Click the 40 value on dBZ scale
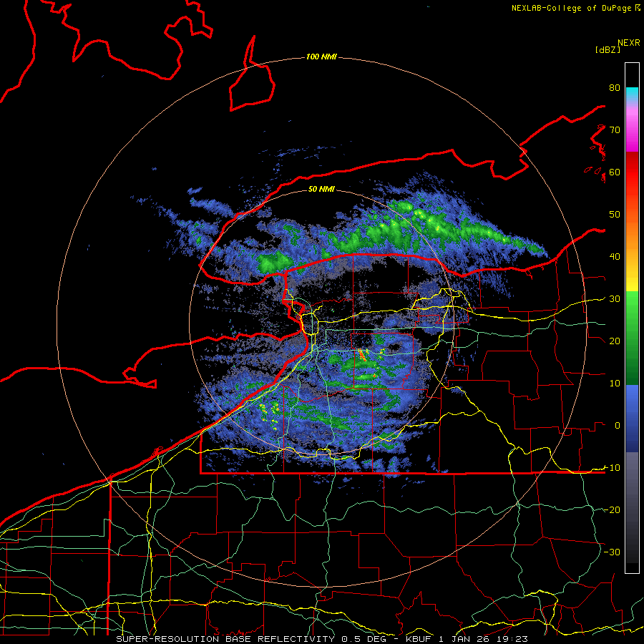 coord(615,257)
